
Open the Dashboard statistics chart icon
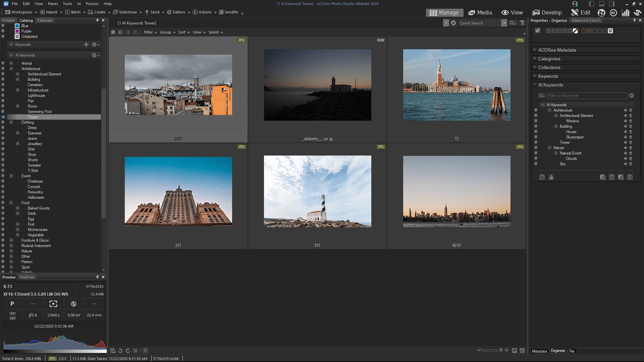click(625, 12)
